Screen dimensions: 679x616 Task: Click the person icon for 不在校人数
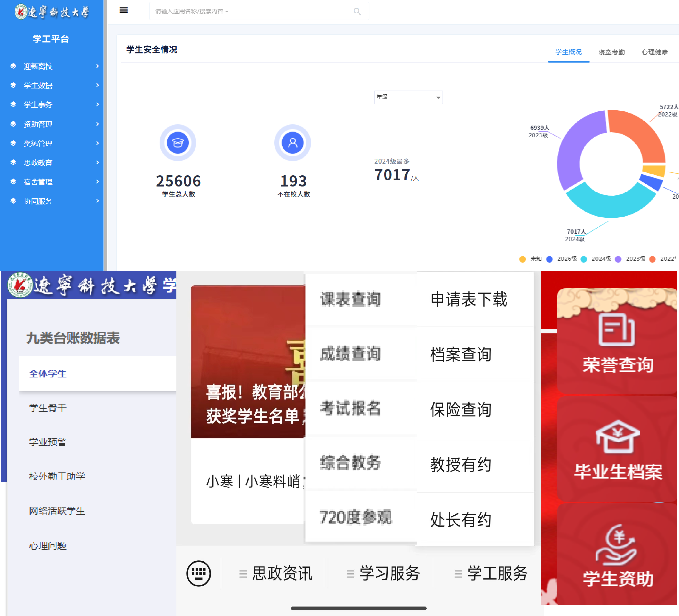click(293, 143)
